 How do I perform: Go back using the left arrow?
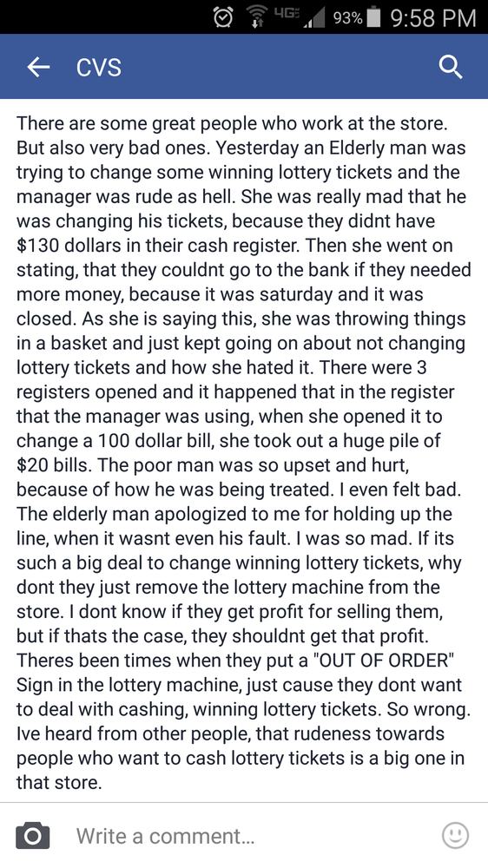(x=38, y=68)
